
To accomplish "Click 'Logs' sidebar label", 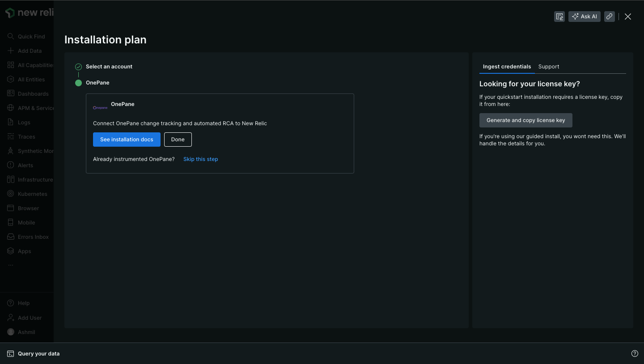I will point(24,123).
